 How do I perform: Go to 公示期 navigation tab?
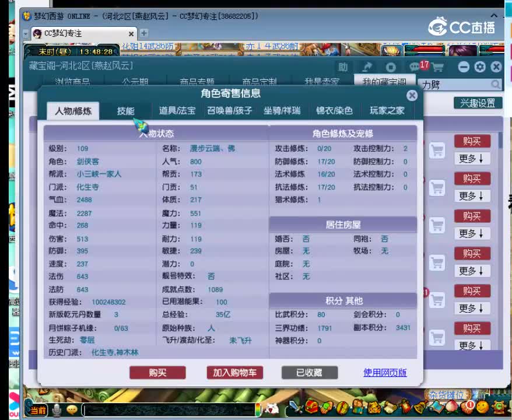pos(135,82)
